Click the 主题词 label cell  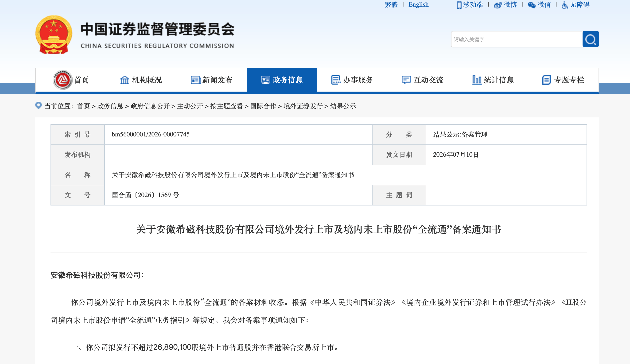point(399,195)
